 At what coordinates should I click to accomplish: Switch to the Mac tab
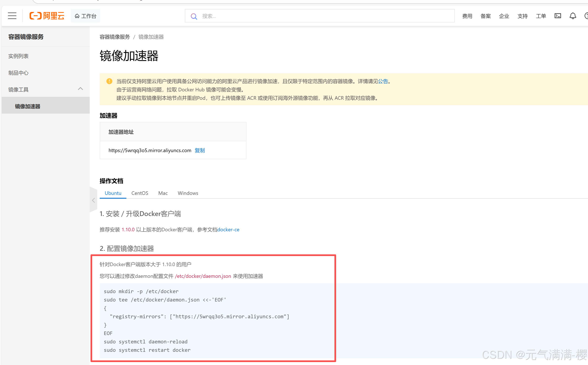[x=163, y=193]
